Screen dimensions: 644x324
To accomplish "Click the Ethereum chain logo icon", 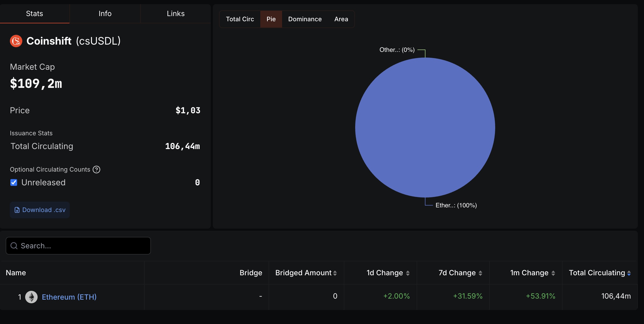I will [31, 297].
